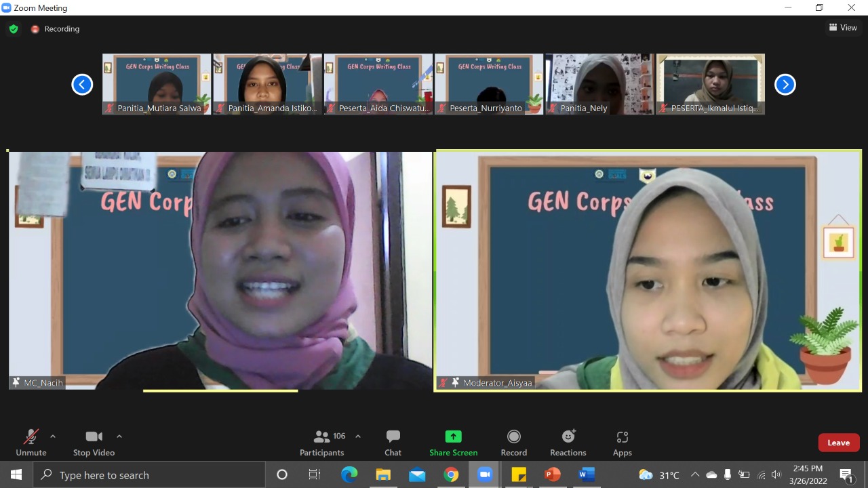Select the Panitia_Nely video thumbnail
This screenshot has height=488, width=868.
coord(599,84)
